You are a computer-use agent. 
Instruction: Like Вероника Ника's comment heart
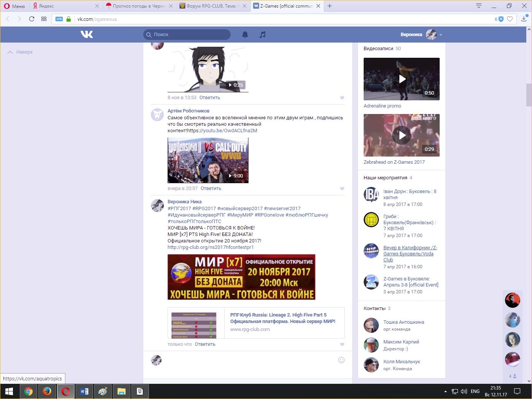[x=342, y=344]
